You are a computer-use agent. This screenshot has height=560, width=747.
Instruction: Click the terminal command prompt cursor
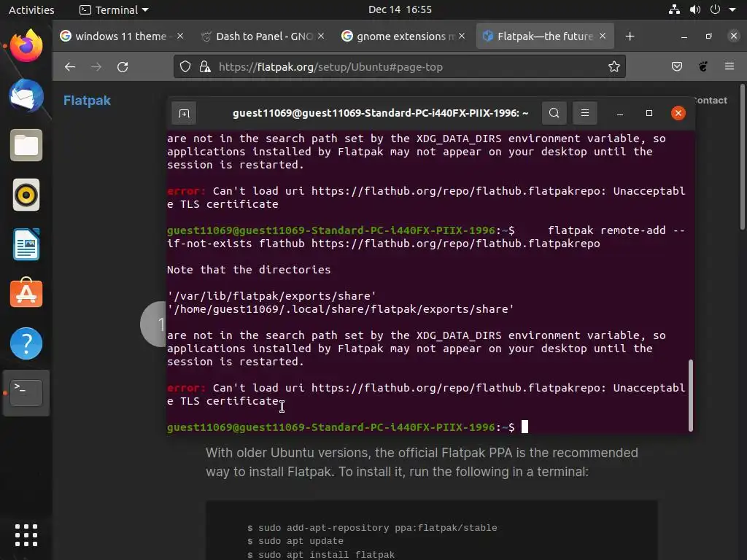click(525, 427)
